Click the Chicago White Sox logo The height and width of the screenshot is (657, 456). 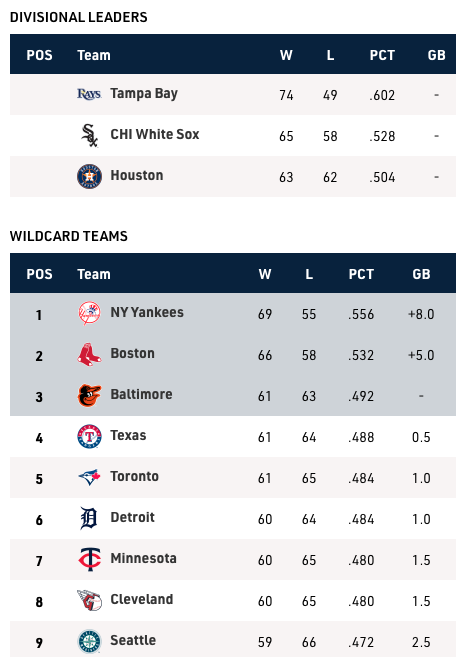[89, 135]
